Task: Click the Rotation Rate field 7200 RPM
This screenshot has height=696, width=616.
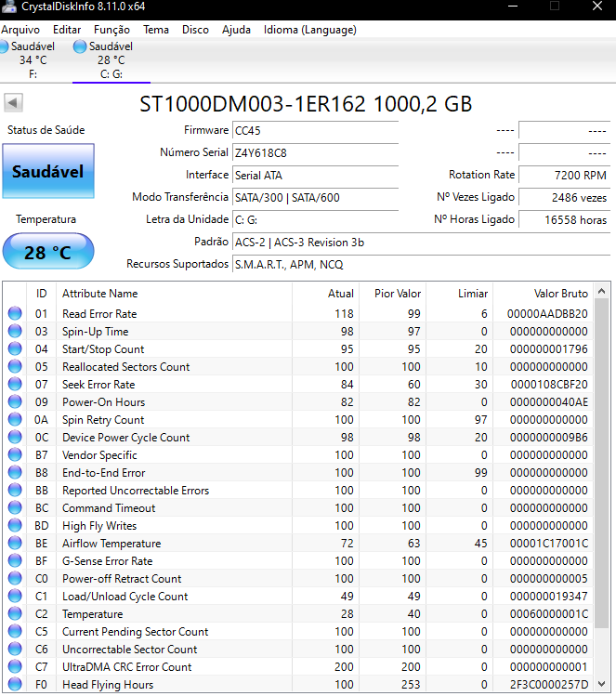Action: [x=565, y=176]
